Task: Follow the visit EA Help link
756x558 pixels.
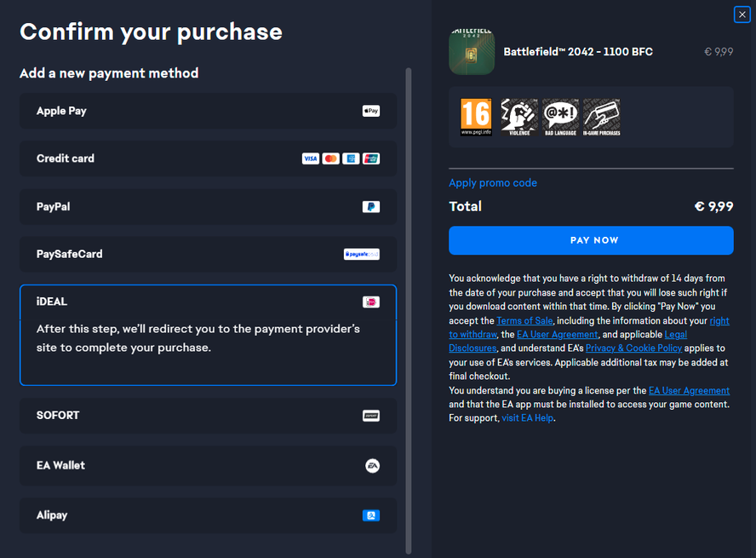Action: point(528,418)
